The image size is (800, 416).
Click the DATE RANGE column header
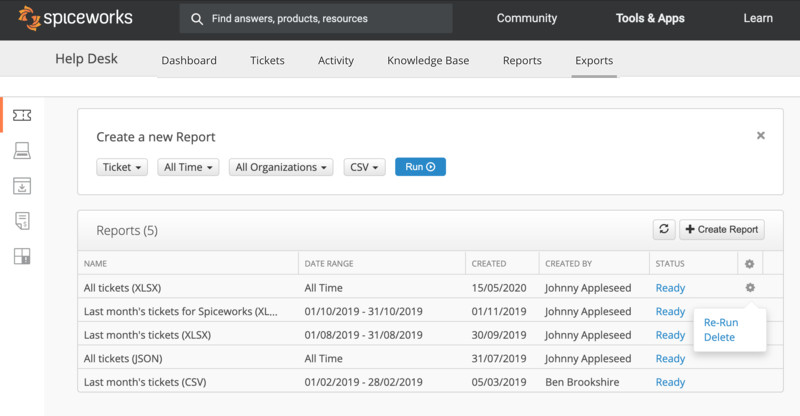click(329, 264)
